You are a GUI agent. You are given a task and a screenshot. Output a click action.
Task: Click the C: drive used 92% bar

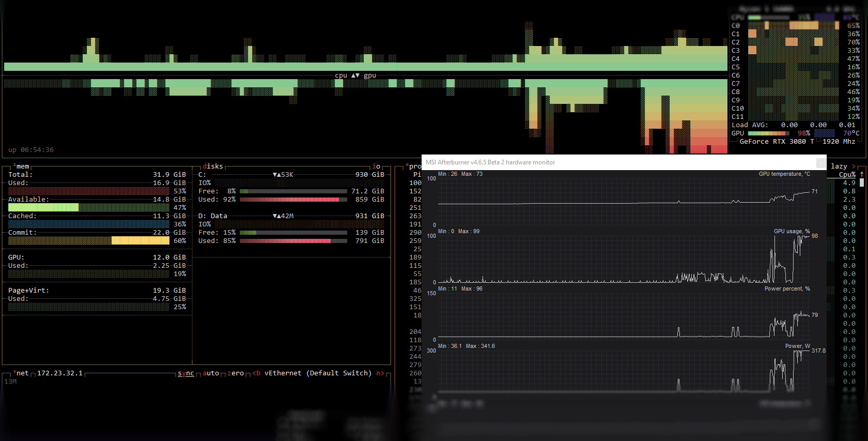(293, 200)
